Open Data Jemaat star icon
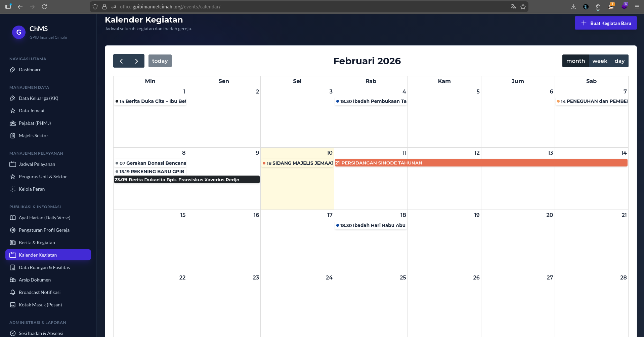This screenshot has height=337, width=644. coord(13,111)
